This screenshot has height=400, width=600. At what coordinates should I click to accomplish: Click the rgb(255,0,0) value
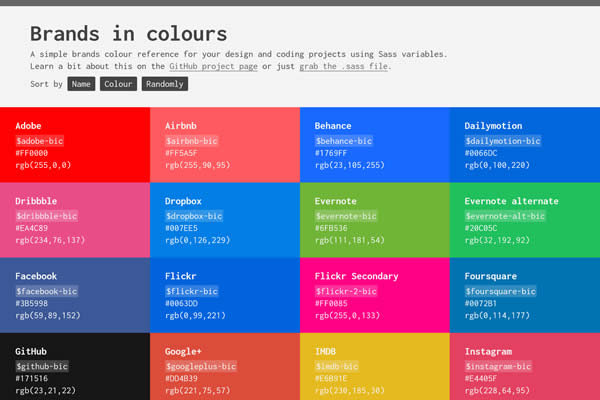(x=43, y=165)
